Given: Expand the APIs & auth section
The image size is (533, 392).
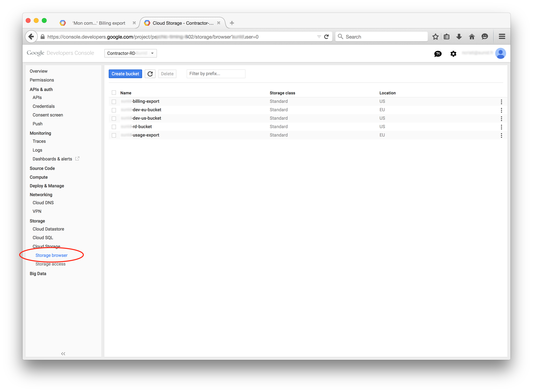Looking at the screenshot, I should [41, 89].
